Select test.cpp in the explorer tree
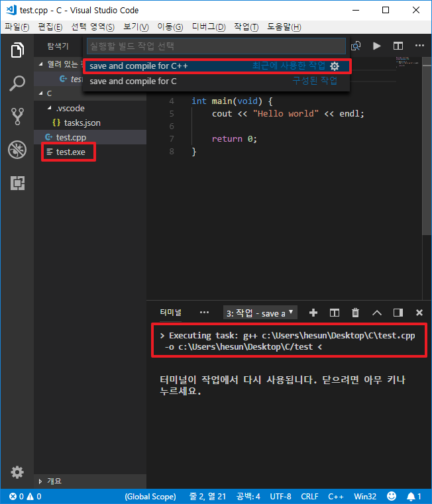This screenshot has height=504, width=432. [90, 137]
